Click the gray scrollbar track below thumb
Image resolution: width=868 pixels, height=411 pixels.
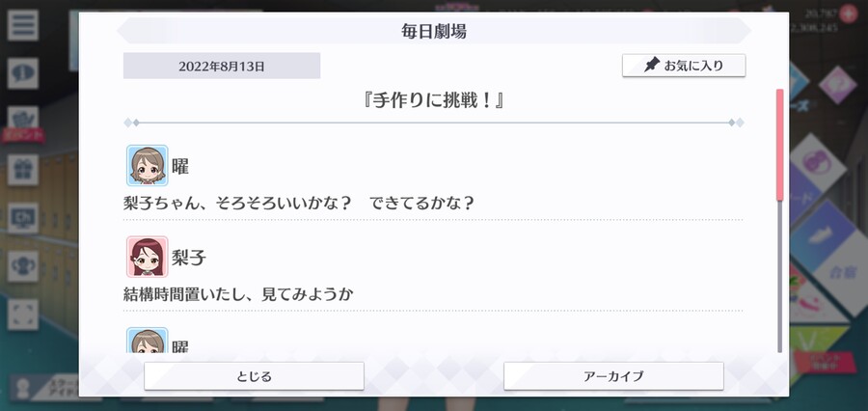pos(779,276)
